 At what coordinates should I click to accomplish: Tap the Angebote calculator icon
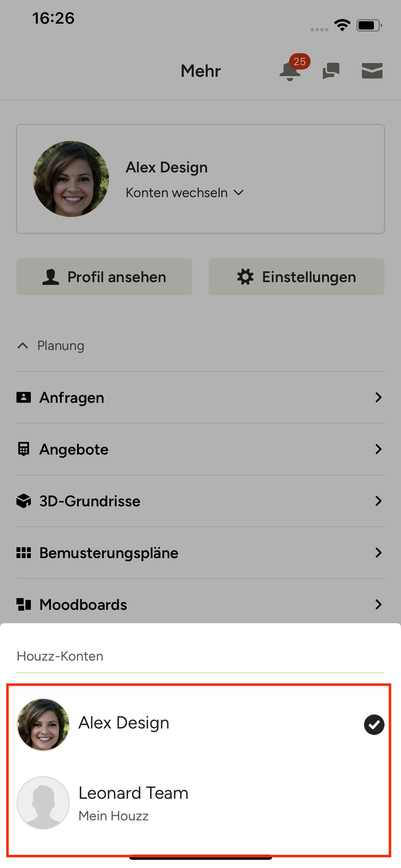tap(24, 449)
